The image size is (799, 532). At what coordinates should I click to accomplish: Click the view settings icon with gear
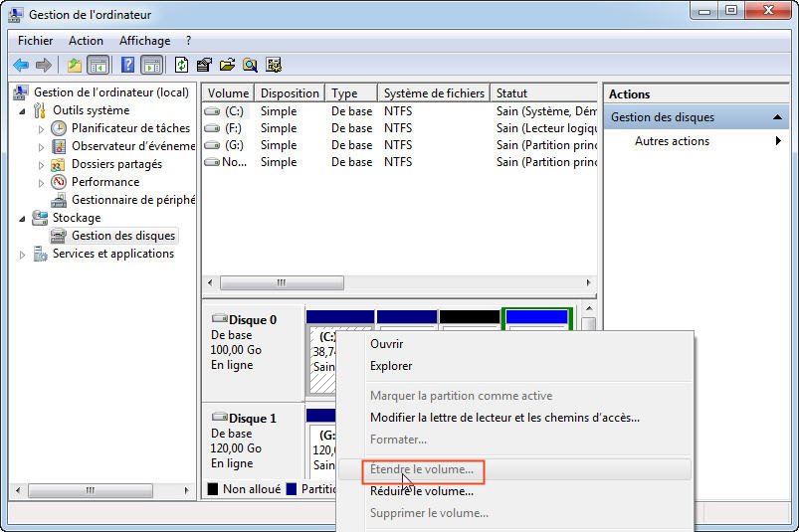(x=274, y=66)
